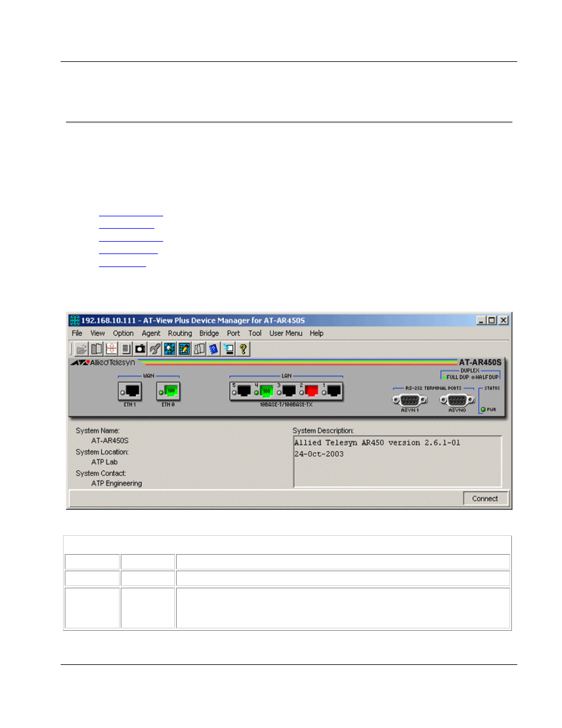Minimize the Device Manager window
The height and width of the screenshot is (728, 562).
[x=481, y=320]
